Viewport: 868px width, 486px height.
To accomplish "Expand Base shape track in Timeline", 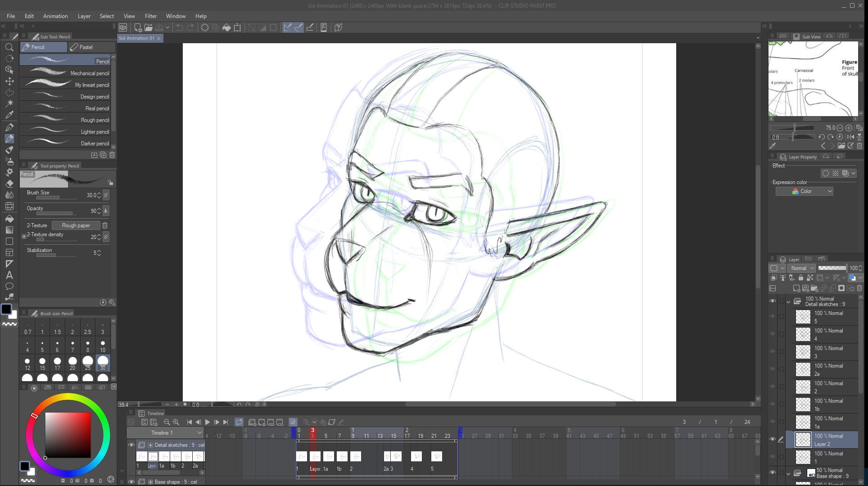I will pos(151,482).
